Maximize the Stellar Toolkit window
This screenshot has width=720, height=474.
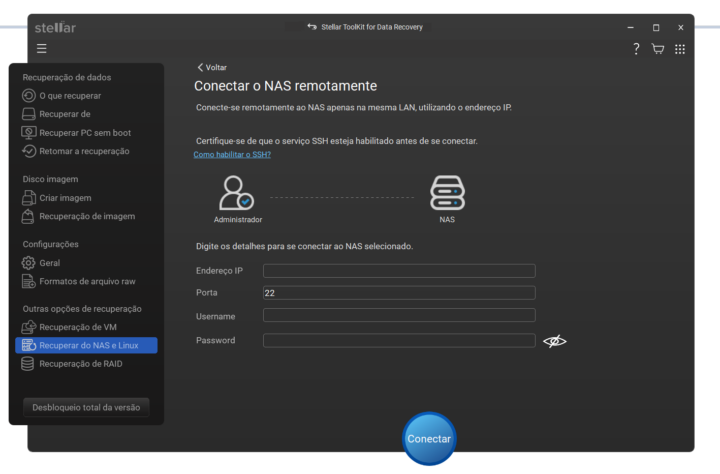pyautogui.click(x=656, y=28)
